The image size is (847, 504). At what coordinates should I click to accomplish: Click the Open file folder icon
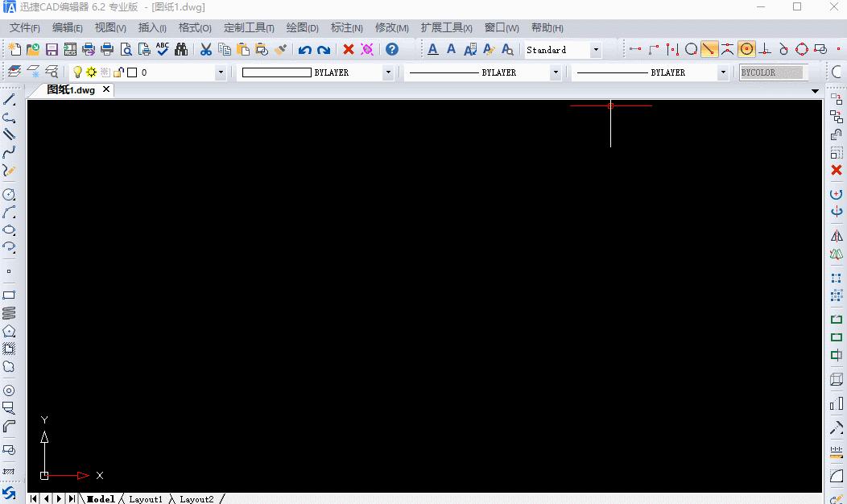click(33, 50)
